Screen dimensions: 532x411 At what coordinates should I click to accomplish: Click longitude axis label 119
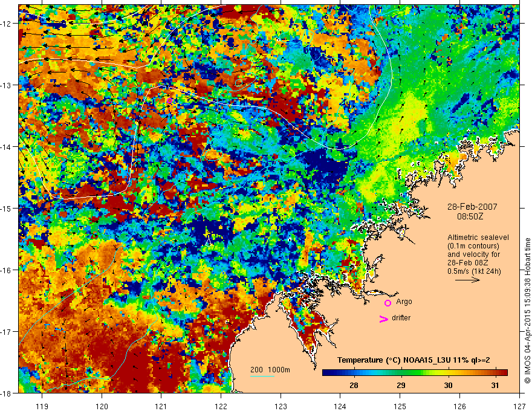pos(42,406)
